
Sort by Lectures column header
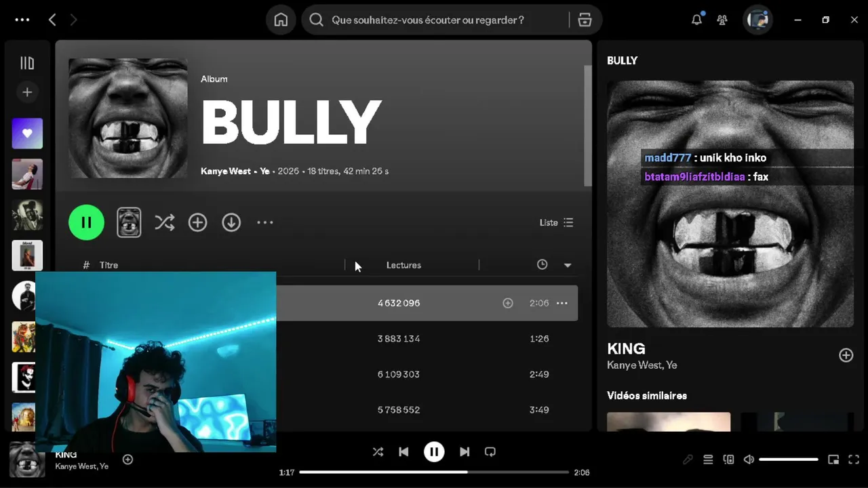tap(403, 265)
